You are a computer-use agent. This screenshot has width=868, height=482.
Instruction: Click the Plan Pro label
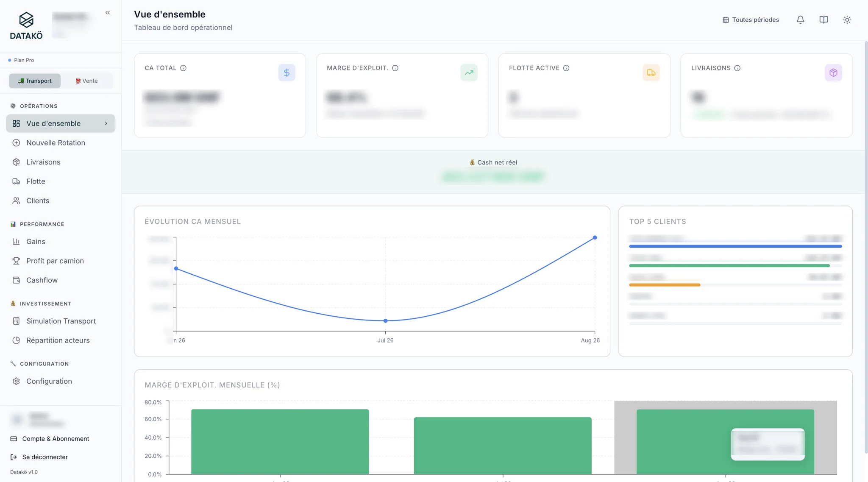[x=24, y=60]
